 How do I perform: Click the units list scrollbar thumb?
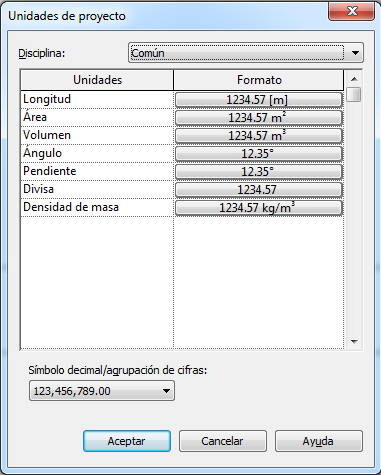(x=354, y=94)
